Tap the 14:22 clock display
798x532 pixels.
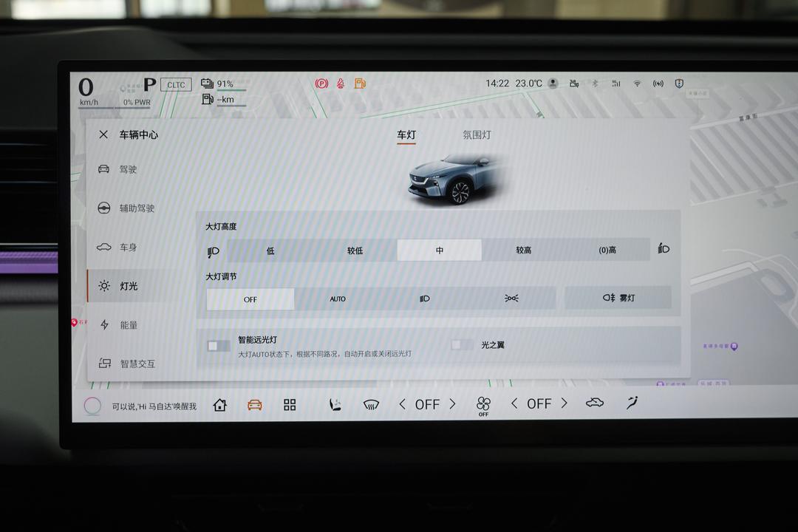(497, 83)
